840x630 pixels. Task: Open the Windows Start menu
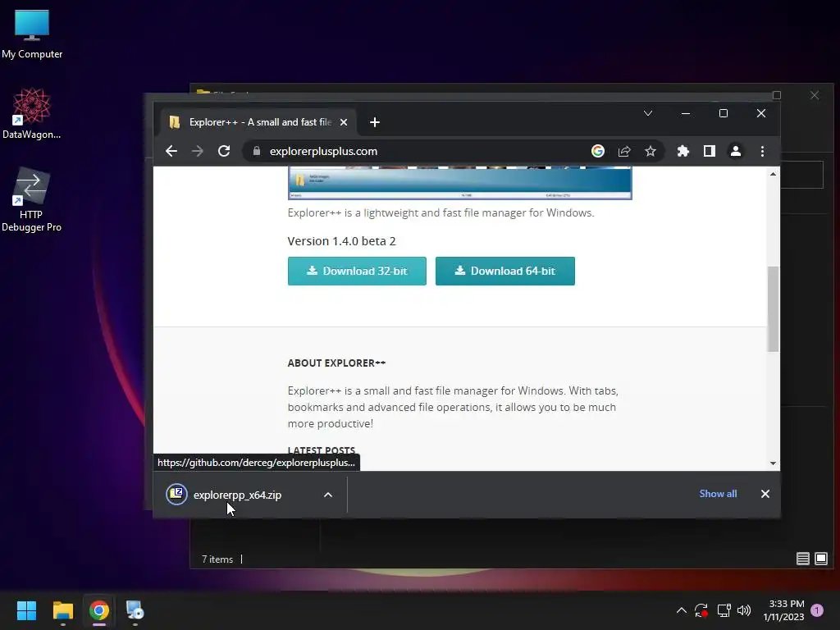pos(26,610)
